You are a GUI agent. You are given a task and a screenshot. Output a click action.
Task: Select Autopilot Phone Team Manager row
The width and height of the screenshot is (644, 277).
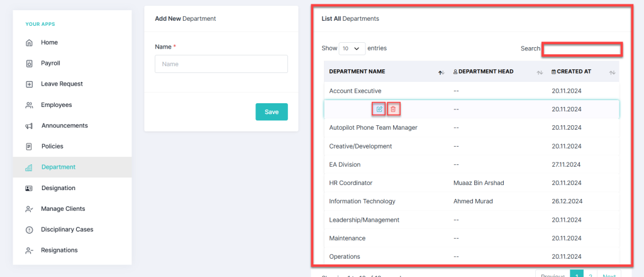tap(472, 128)
